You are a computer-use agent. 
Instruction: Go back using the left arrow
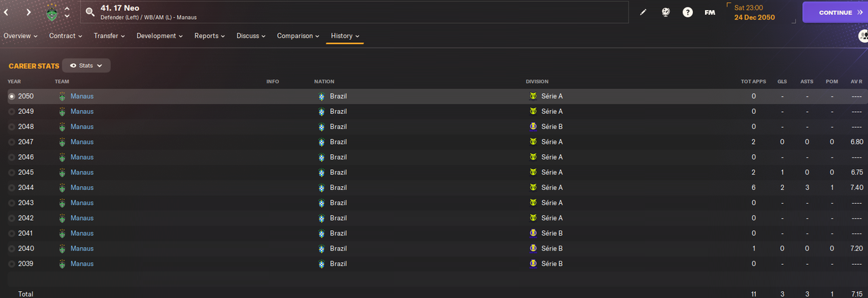click(5, 12)
